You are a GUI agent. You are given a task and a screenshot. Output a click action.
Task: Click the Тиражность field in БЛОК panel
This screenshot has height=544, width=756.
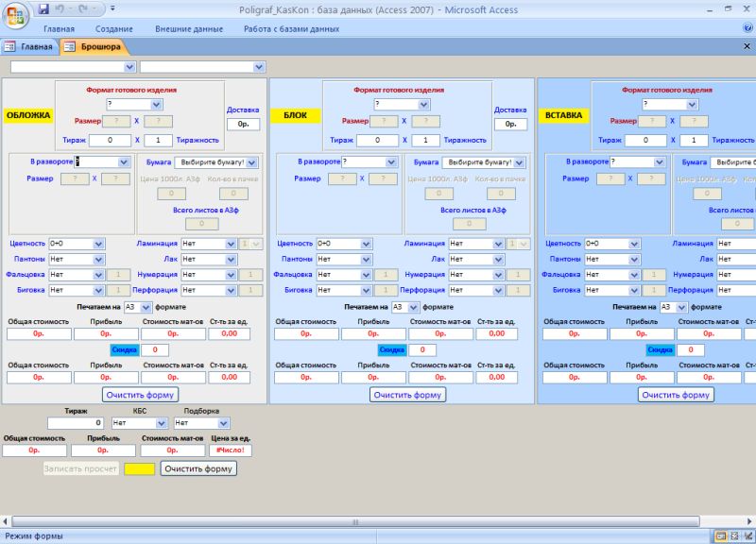coord(425,141)
